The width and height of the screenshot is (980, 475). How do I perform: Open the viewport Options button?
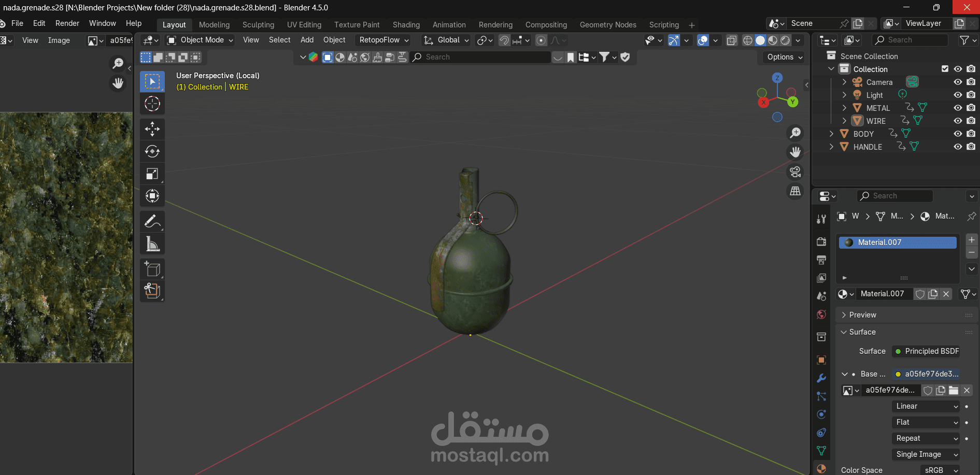(784, 57)
